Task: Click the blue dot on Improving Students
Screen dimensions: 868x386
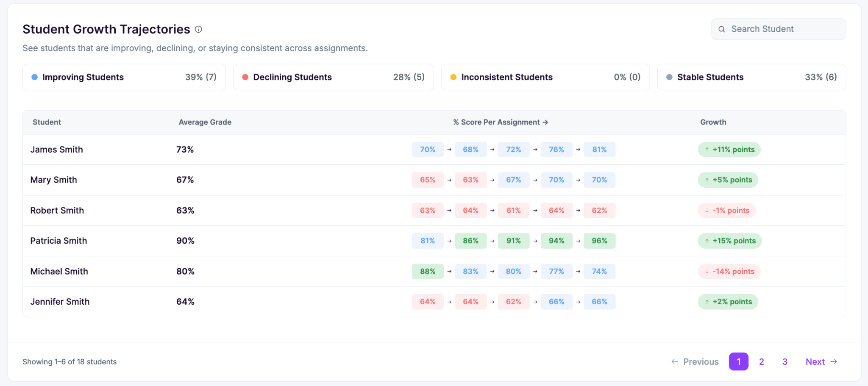Action: (x=35, y=77)
